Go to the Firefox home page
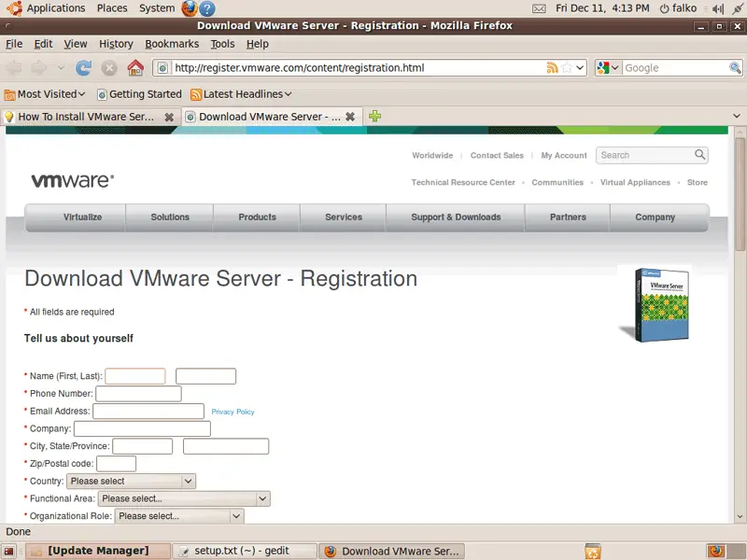This screenshot has width=747, height=560. pos(135,67)
